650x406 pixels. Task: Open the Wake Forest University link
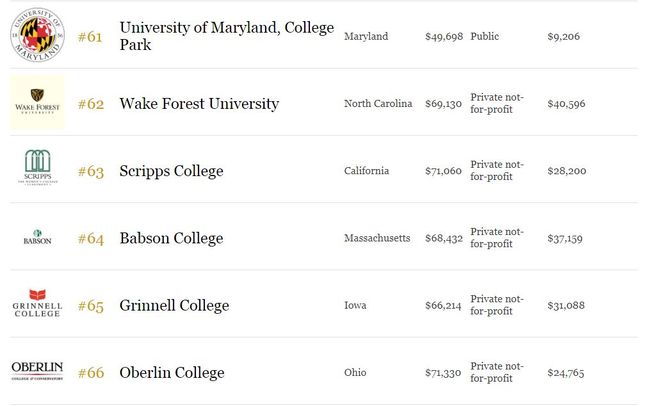click(x=199, y=103)
